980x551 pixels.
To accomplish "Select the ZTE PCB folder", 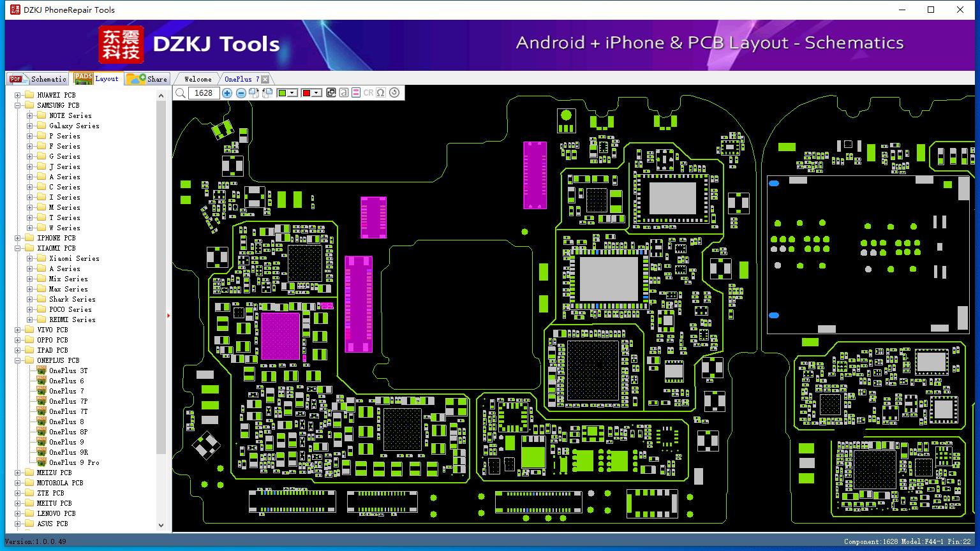I will pos(50,494).
